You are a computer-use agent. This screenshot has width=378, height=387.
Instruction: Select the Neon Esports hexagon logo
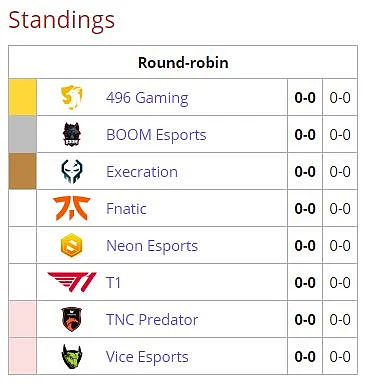(72, 245)
